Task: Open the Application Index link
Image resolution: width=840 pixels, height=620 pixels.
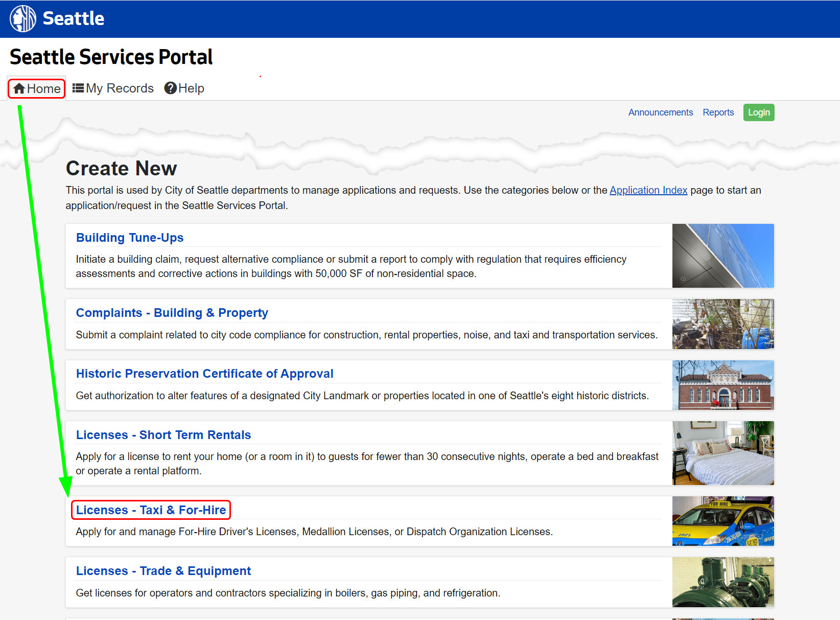Action: (648, 190)
